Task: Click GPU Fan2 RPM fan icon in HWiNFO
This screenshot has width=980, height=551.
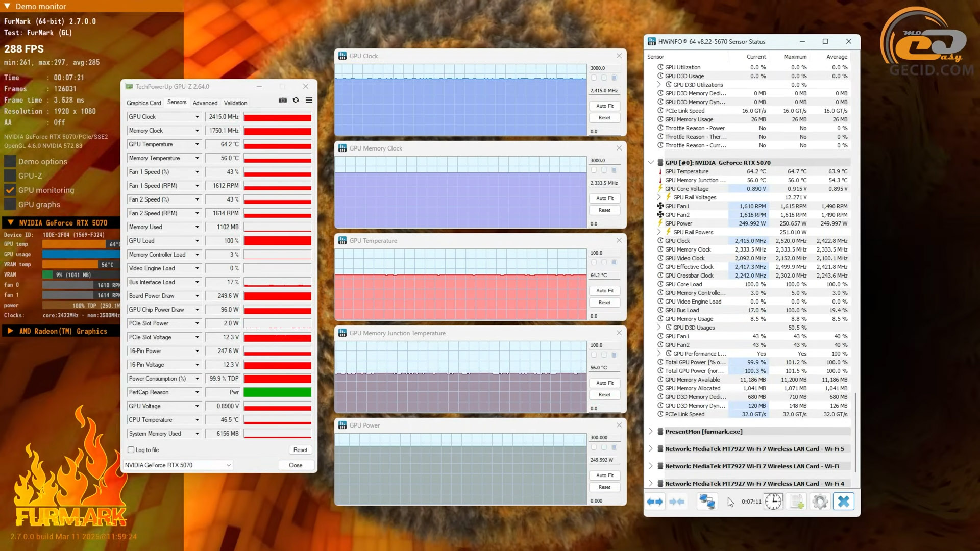Action: (660, 215)
